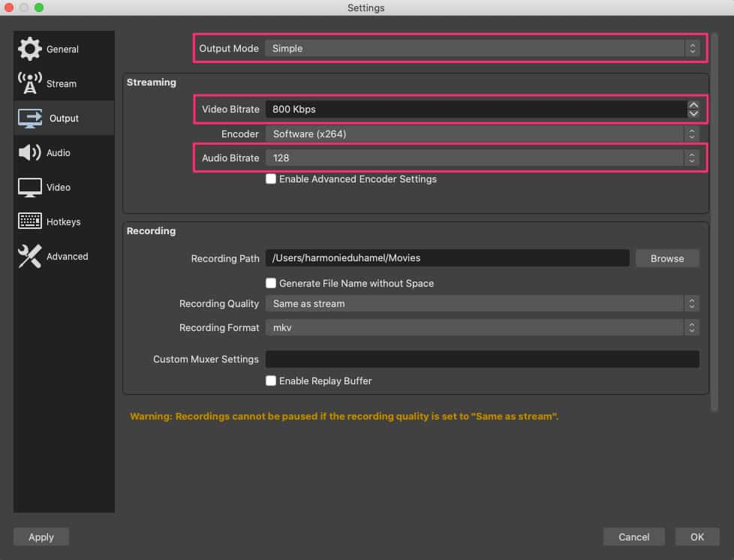Click the Settings gear icon next to General
The width and height of the screenshot is (734, 560).
(29, 49)
